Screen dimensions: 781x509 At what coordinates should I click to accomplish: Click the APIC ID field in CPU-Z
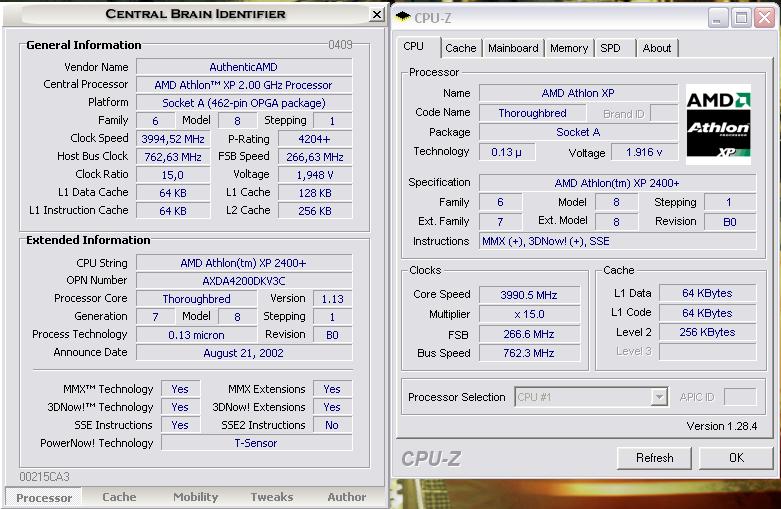(740, 397)
